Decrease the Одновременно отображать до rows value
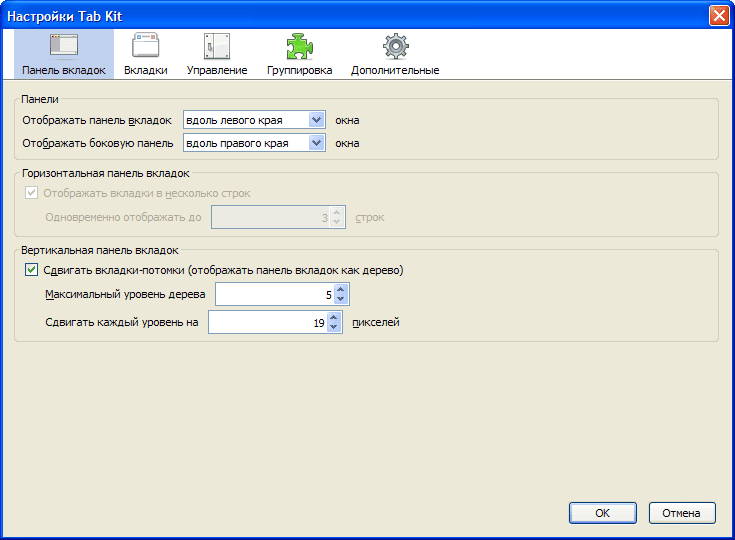 coord(337,222)
